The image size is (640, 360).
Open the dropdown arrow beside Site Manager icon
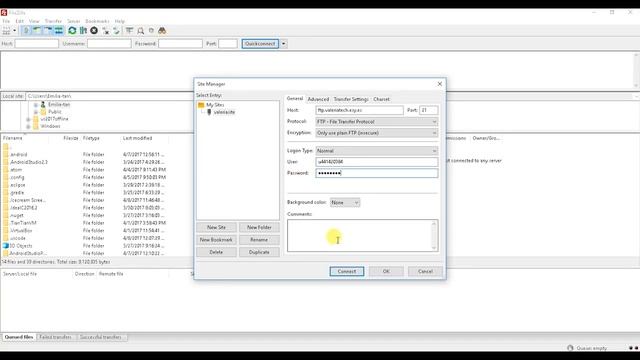15,31
